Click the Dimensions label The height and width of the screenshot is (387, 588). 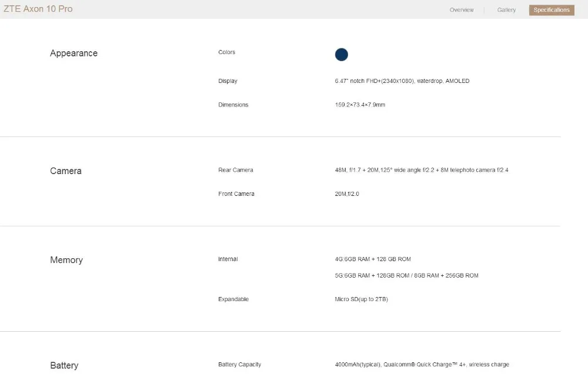click(233, 105)
